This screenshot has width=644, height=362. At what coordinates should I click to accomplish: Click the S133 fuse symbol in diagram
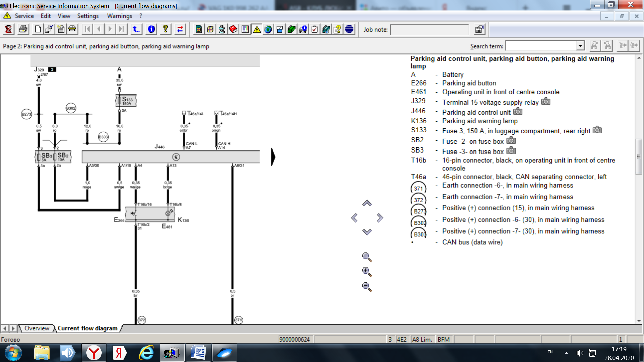point(126,100)
